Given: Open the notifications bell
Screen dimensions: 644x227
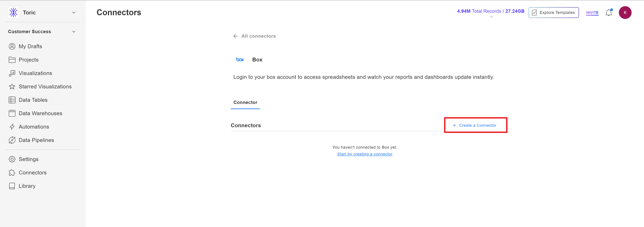Looking at the screenshot, I should [x=609, y=13].
